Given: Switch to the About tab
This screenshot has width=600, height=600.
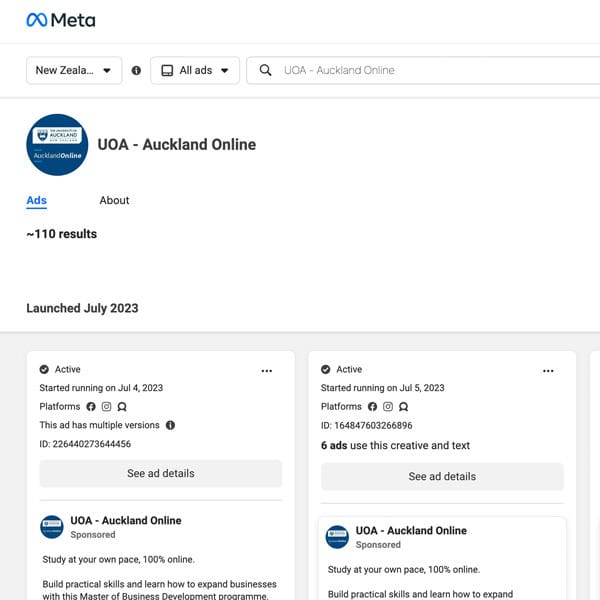Looking at the screenshot, I should [114, 201].
